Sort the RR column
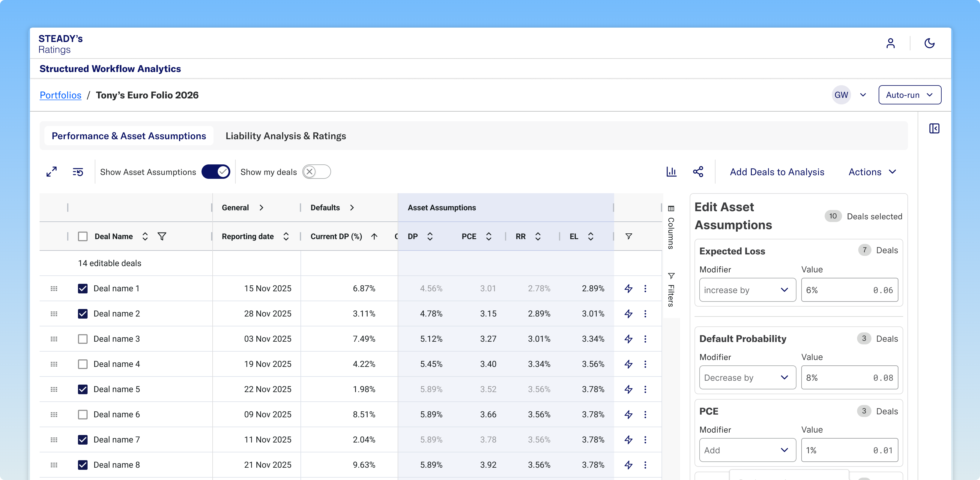Image resolution: width=980 pixels, height=480 pixels. (x=538, y=236)
